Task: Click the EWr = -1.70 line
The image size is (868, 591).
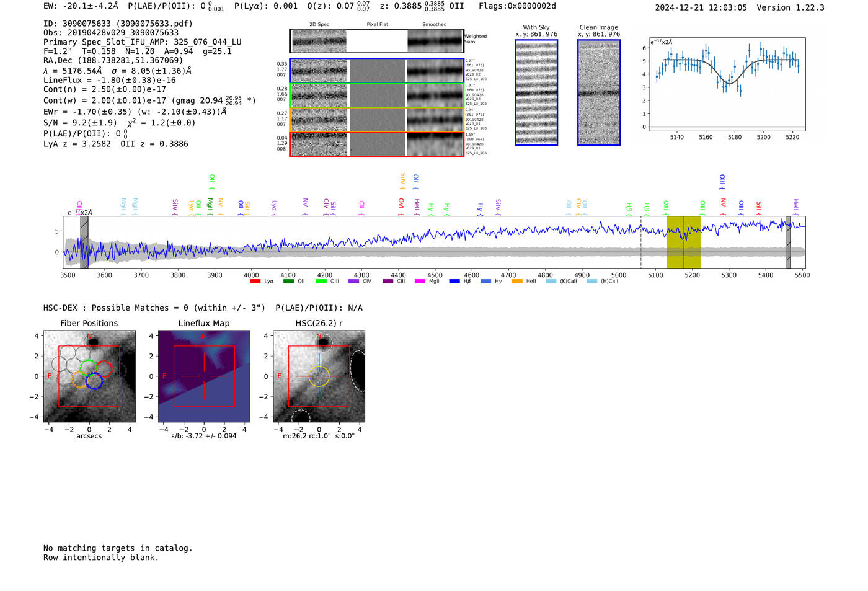Action: pyautogui.click(x=135, y=112)
